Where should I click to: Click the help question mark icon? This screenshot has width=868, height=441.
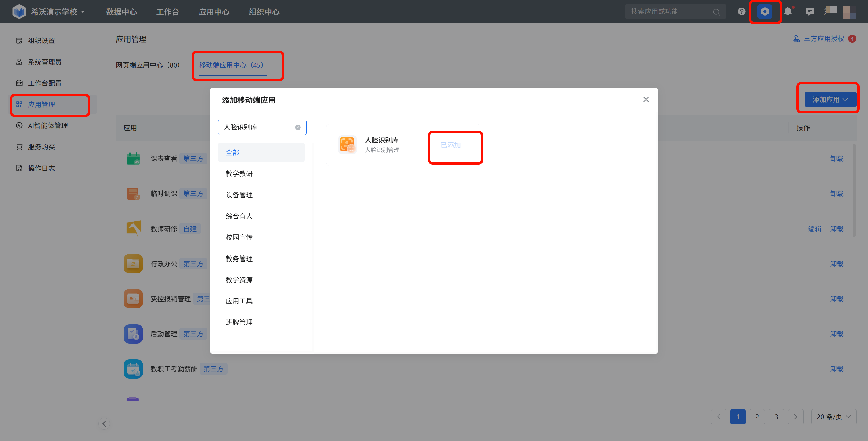tap(741, 12)
